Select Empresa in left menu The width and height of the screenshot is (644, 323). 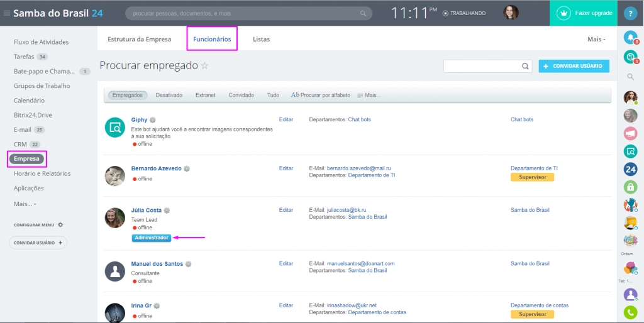26,159
